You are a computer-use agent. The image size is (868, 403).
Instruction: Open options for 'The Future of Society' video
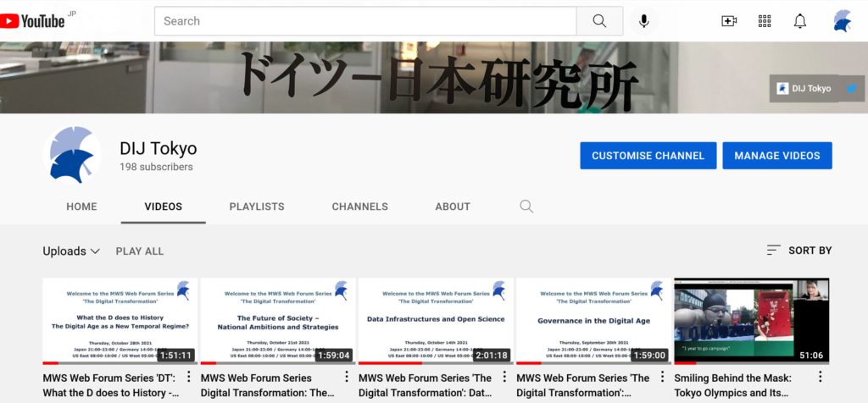347,377
